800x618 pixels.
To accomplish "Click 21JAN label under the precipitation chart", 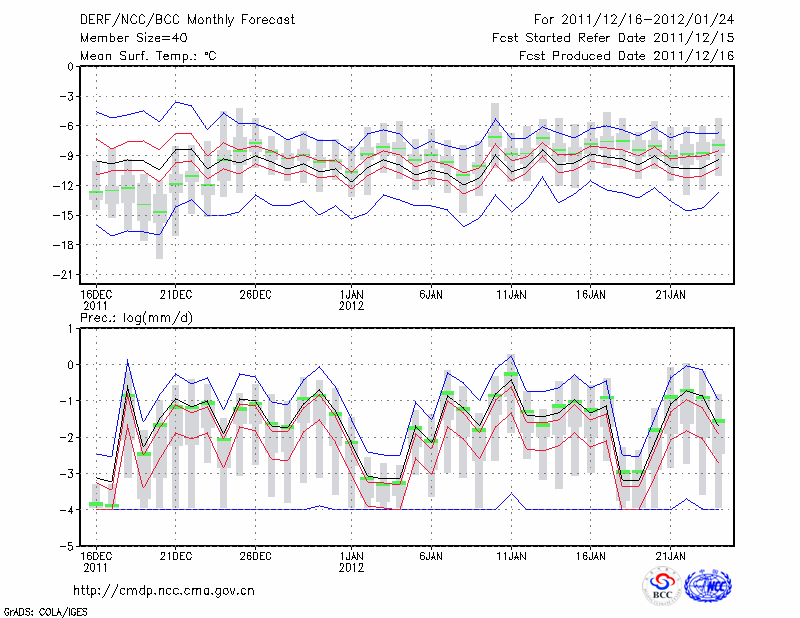I will point(671,555).
